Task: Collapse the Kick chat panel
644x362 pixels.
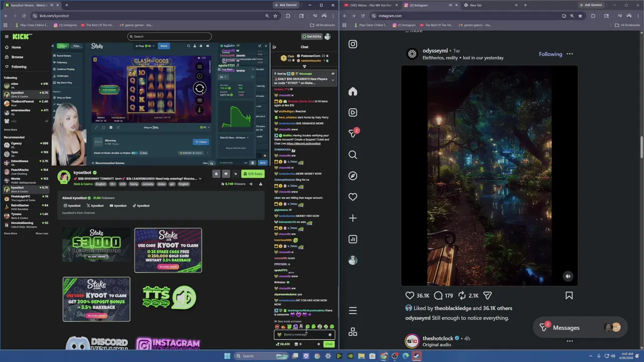Action: 274,47
